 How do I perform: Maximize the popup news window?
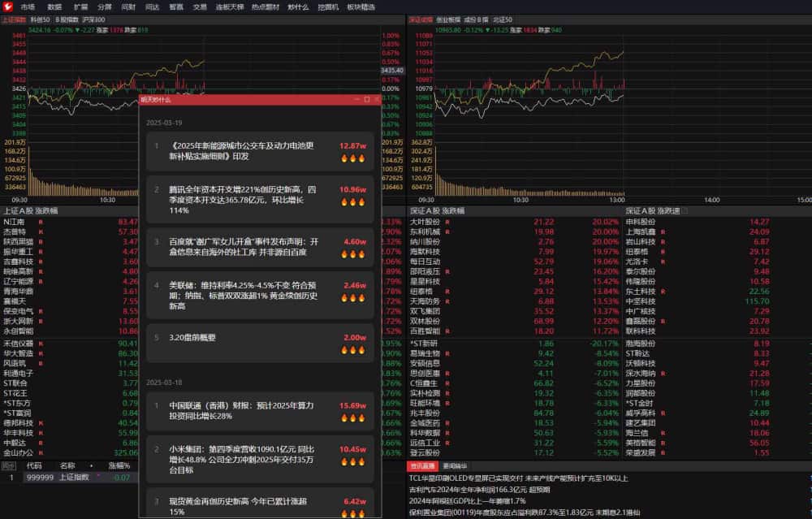click(x=367, y=99)
